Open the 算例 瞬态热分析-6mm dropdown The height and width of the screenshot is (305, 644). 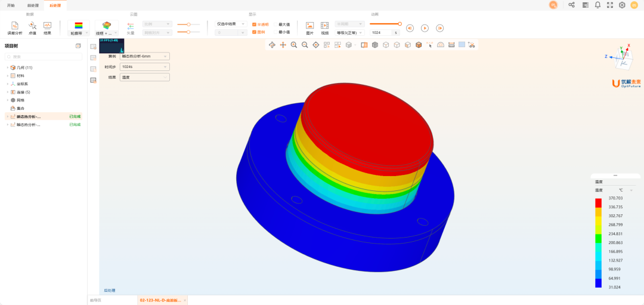coord(144,56)
